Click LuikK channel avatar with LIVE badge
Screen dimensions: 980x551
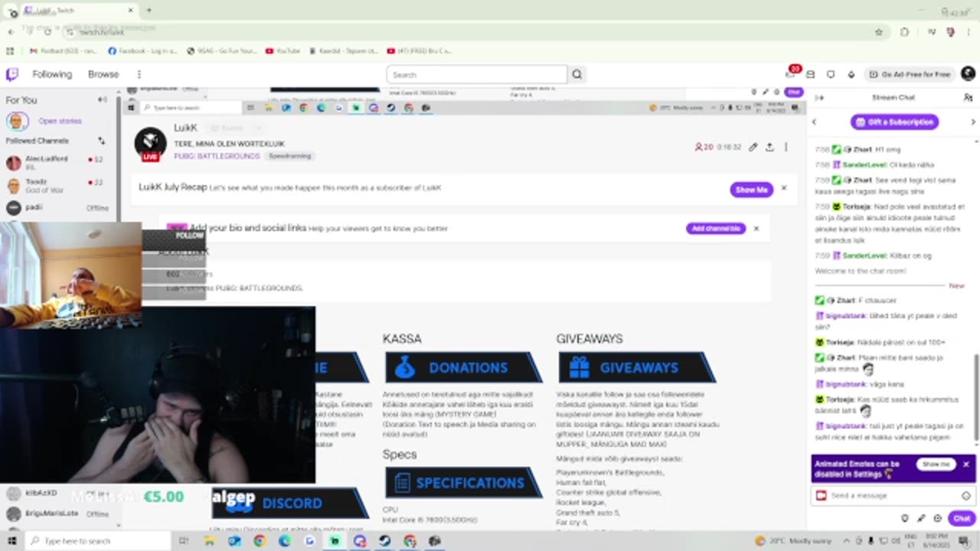tap(151, 144)
